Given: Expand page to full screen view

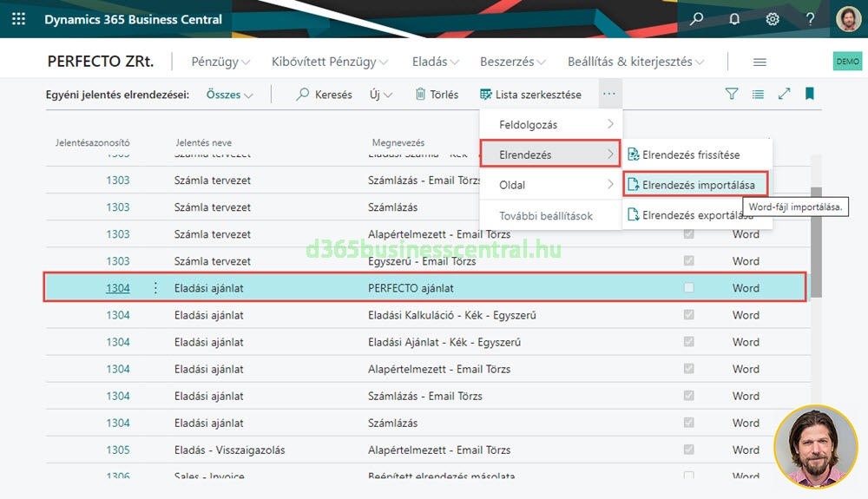Looking at the screenshot, I should 784,94.
